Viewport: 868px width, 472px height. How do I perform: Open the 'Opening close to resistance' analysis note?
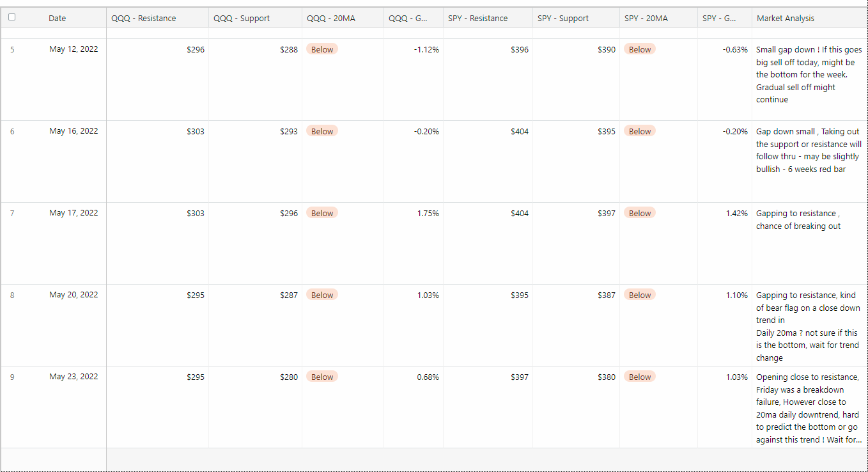point(809,408)
